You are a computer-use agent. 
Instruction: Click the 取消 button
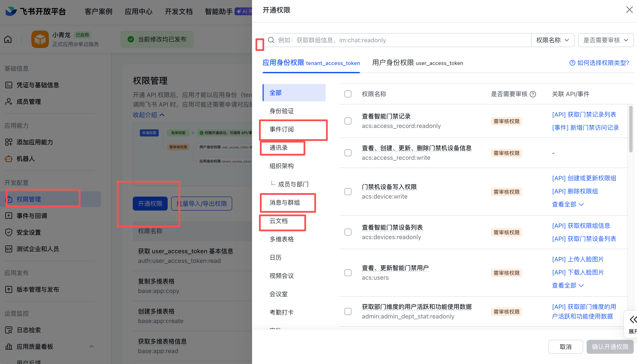coord(565,347)
